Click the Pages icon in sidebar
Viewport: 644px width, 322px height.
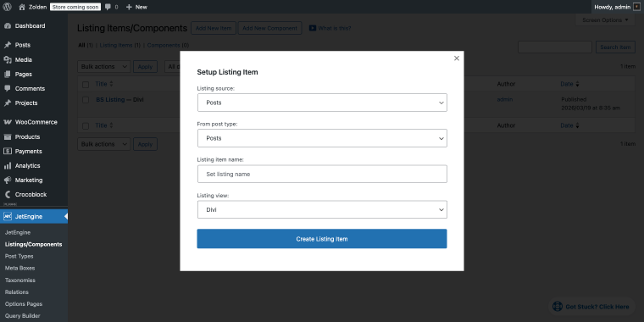8,74
